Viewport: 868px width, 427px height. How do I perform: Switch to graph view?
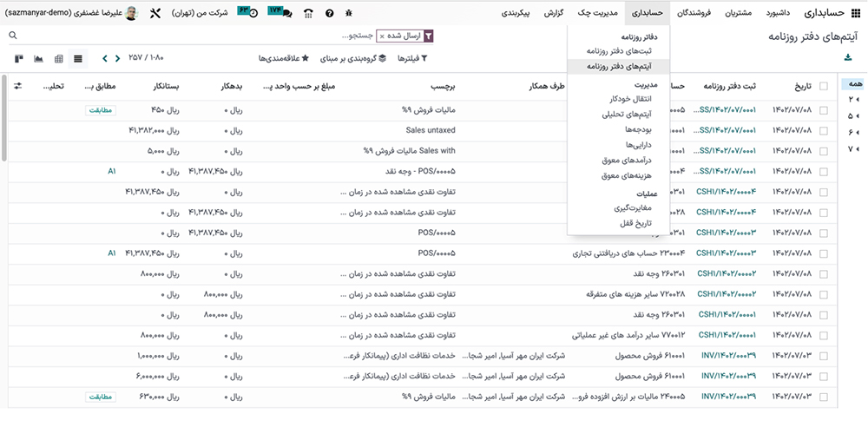(x=38, y=59)
